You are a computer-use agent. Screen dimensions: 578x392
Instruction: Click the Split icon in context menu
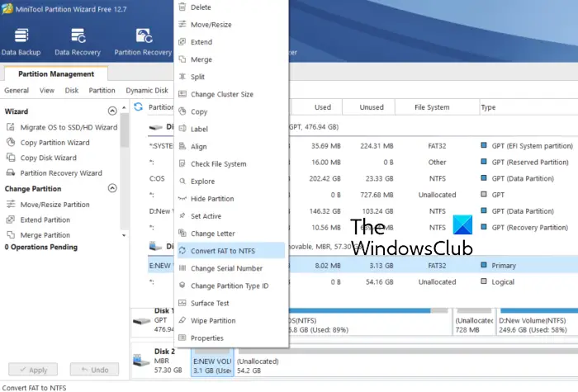click(182, 76)
